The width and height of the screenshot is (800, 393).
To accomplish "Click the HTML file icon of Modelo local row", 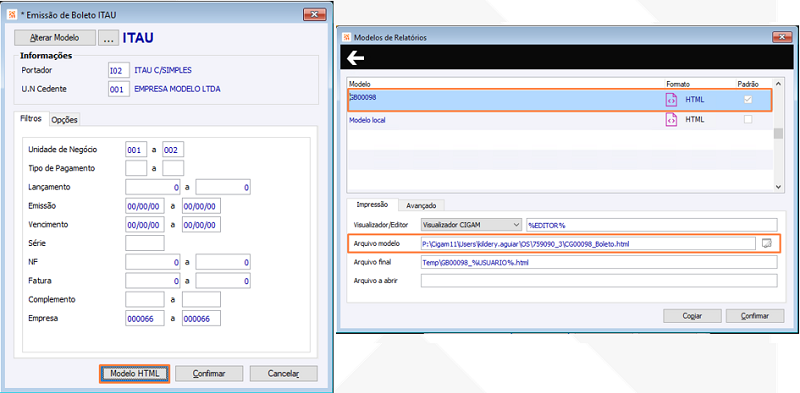I will pos(671,120).
